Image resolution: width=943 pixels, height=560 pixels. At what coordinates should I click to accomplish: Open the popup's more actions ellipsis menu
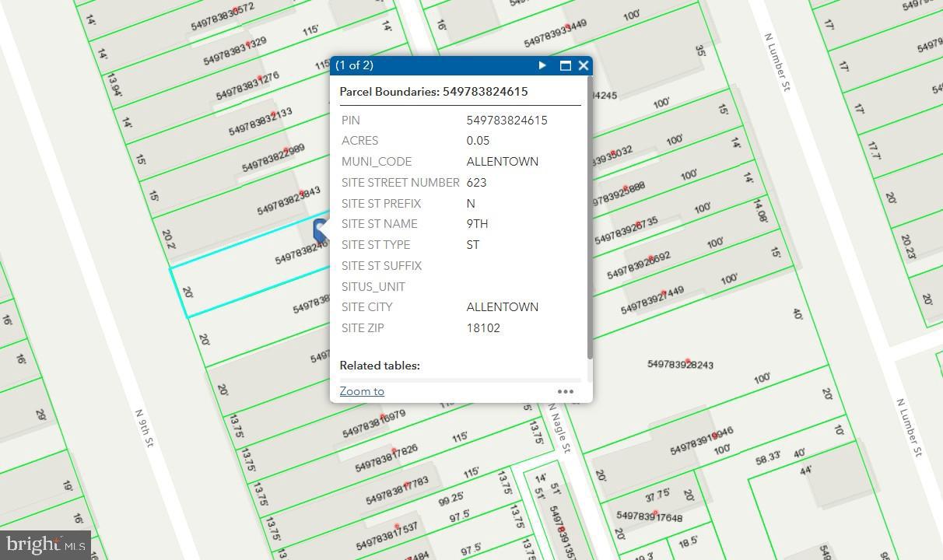tap(566, 391)
